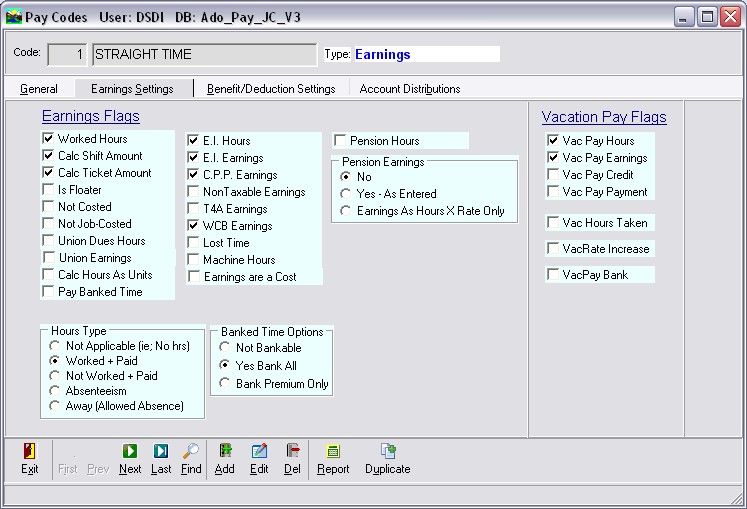Select Not Bankable radio option
This screenshot has width=747, height=509.
pos(226,348)
